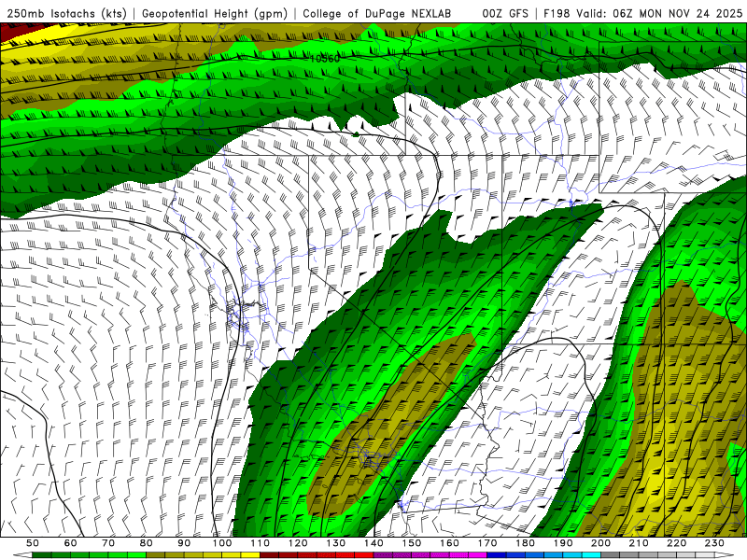Viewport: 747px width, 560px height.
Task: Click the "F198 Valid: 06Z MON NOV 24 2025" text
Action: [x=642, y=14]
